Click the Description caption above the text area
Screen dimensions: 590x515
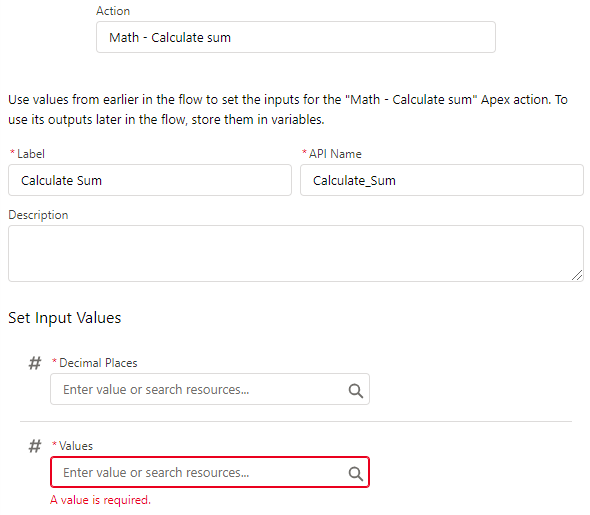(38, 215)
